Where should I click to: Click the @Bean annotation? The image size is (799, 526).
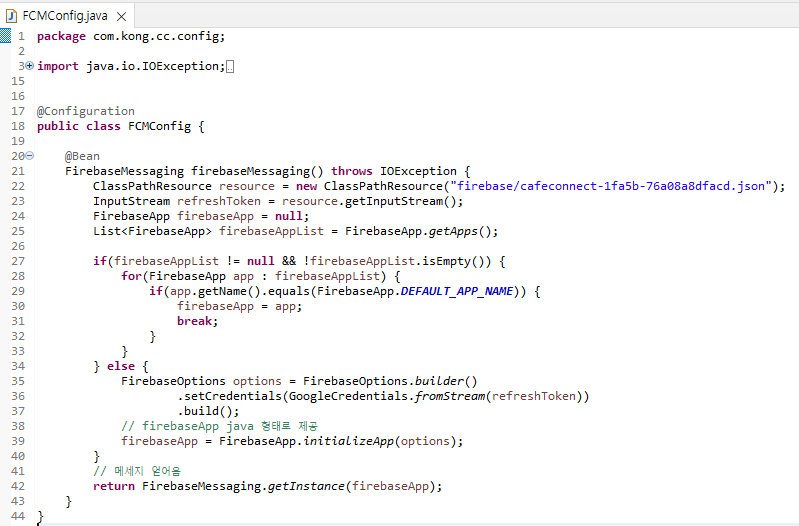point(82,156)
